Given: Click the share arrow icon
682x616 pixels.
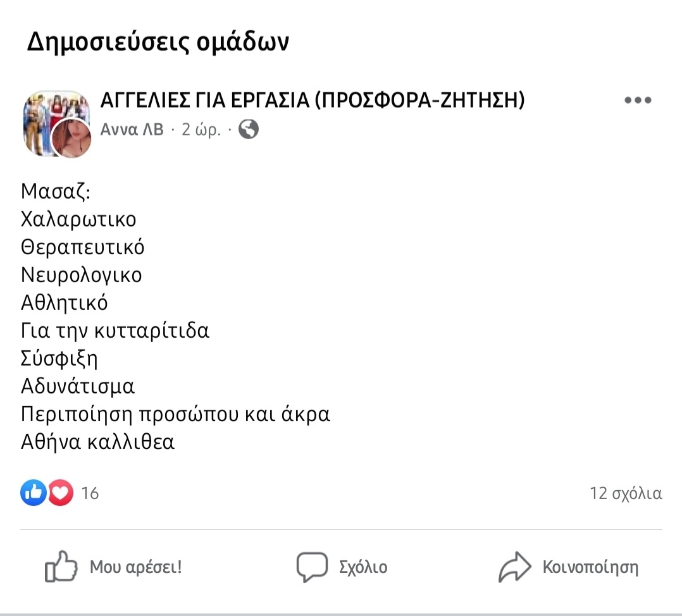Looking at the screenshot, I should coord(514,567).
